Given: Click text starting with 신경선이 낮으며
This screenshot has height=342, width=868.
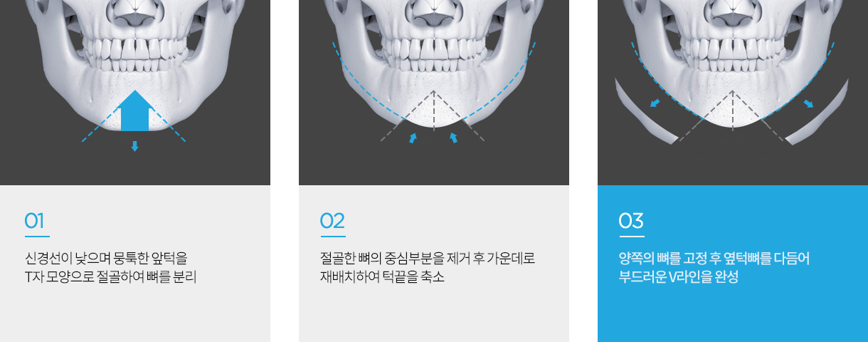Looking at the screenshot, I should point(110,267).
